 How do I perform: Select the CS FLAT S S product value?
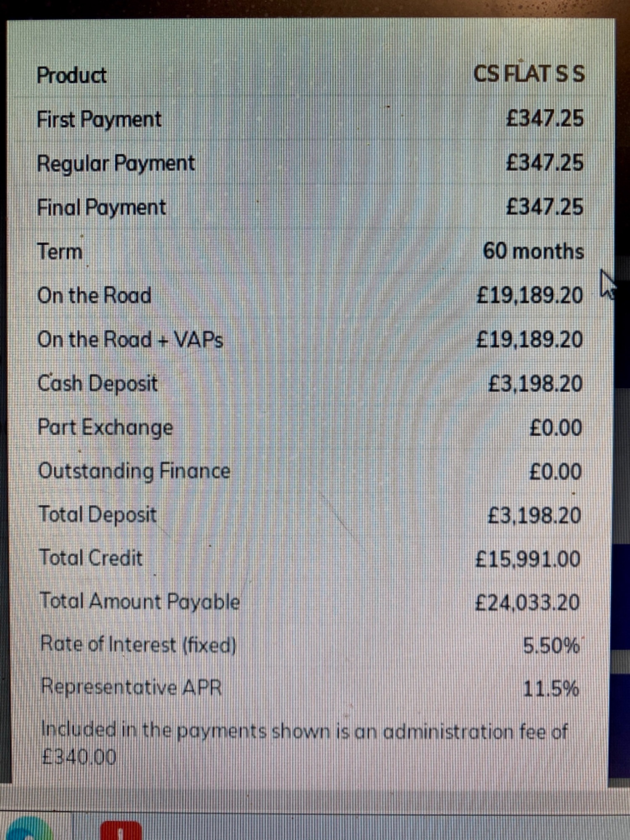point(529,74)
